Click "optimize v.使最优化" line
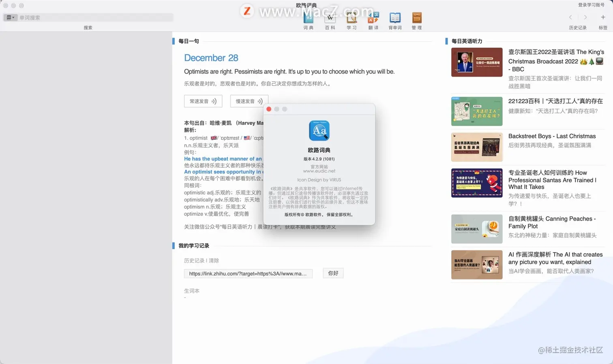The image size is (613, 364). coord(216,214)
